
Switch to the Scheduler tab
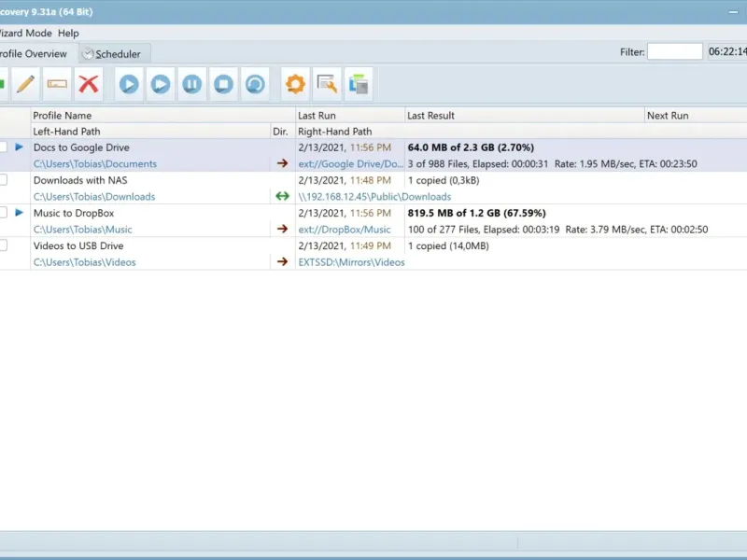point(117,54)
